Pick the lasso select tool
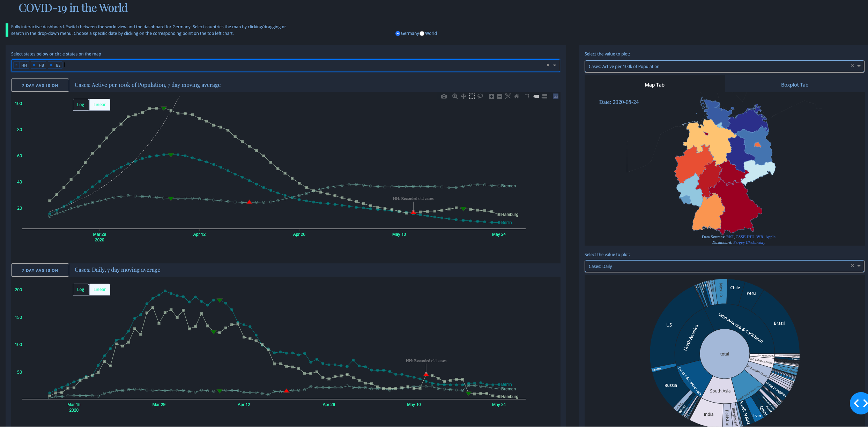868x427 pixels. point(480,96)
